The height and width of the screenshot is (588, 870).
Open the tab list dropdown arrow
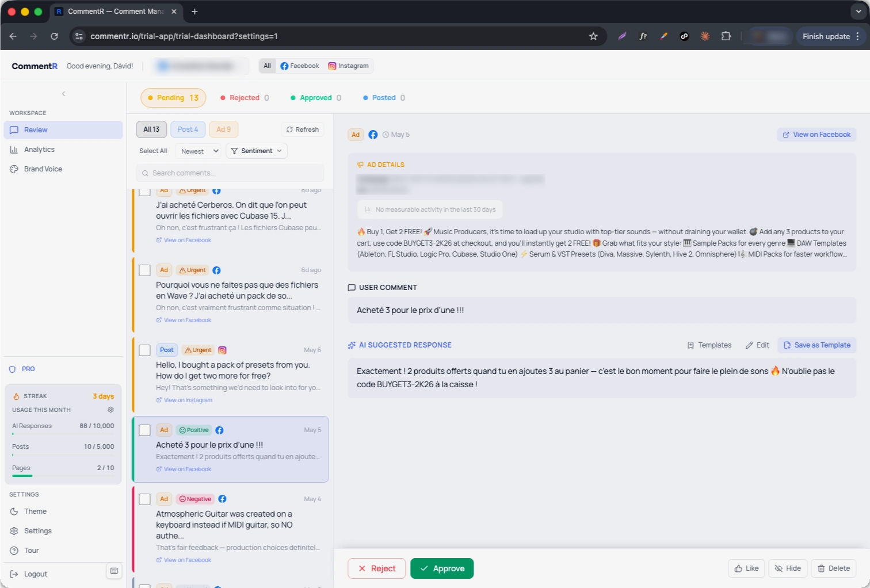click(x=858, y=12)
